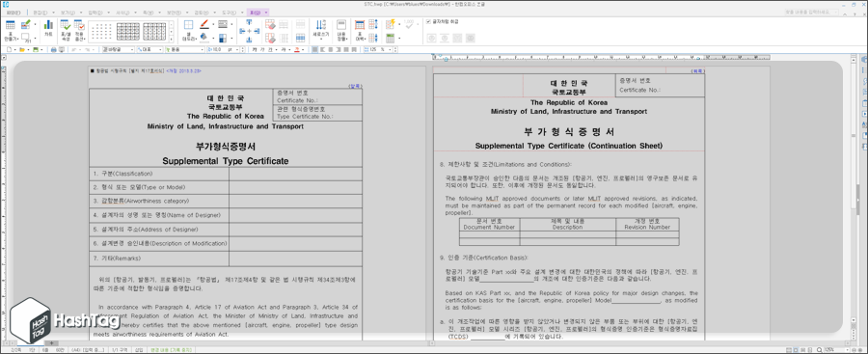Viewport: 868px width, 354px height.
Task: Toggle italic 가 formatting
Action: tap(262, 50)
